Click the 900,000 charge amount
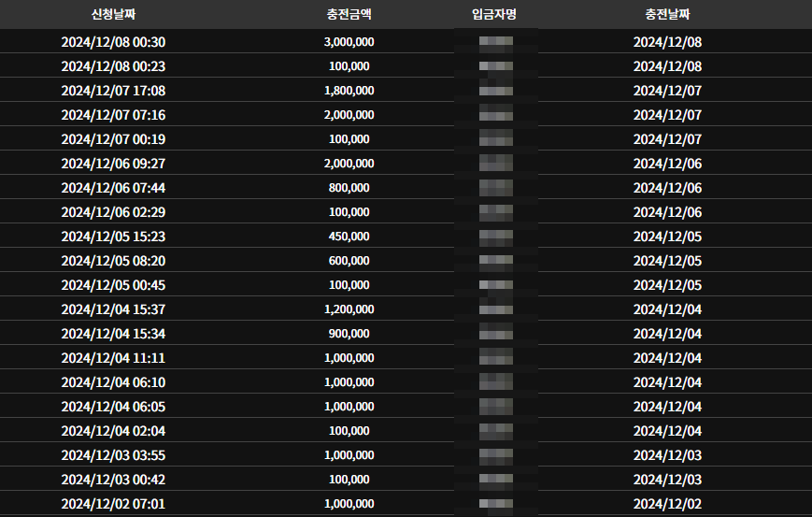 (x=349, y=334)
